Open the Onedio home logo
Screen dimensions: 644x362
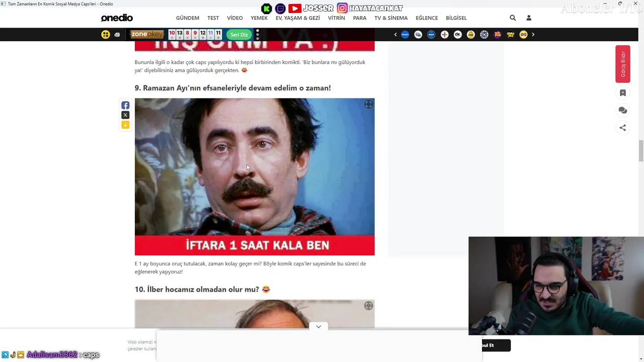[117, 18]
